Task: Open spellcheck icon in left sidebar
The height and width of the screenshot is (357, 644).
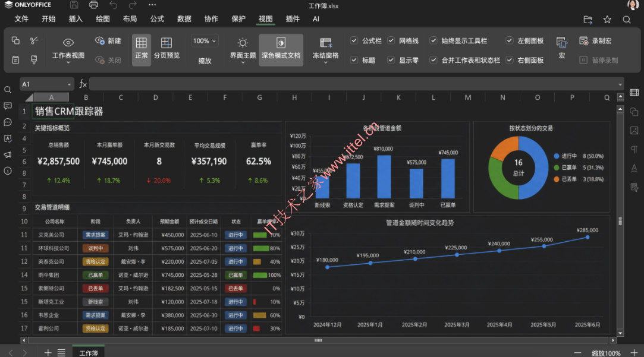Action: click(7, 138)
